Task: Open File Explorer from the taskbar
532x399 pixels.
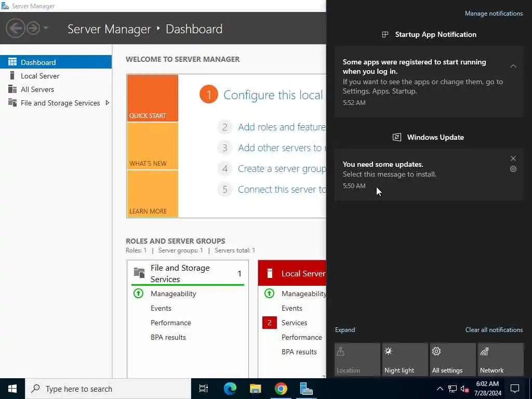Action: 255,389
